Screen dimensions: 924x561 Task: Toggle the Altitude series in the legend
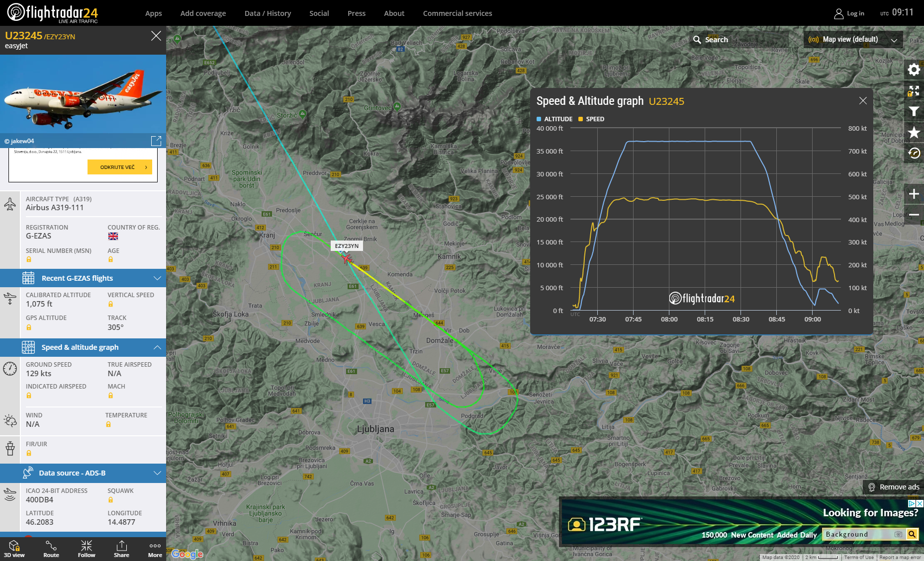(x=554, y=119)
